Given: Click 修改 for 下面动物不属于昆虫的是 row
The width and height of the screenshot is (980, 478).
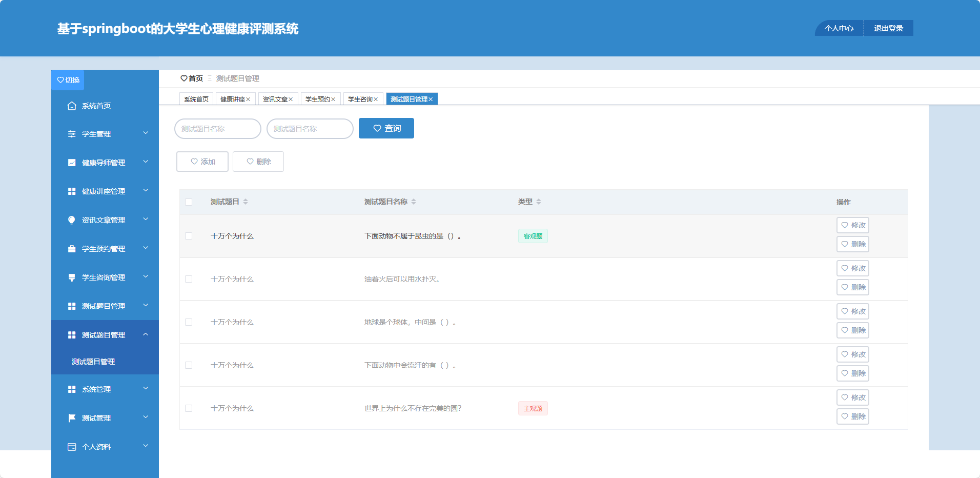Looking at the screenshot, I should [853, 225].
